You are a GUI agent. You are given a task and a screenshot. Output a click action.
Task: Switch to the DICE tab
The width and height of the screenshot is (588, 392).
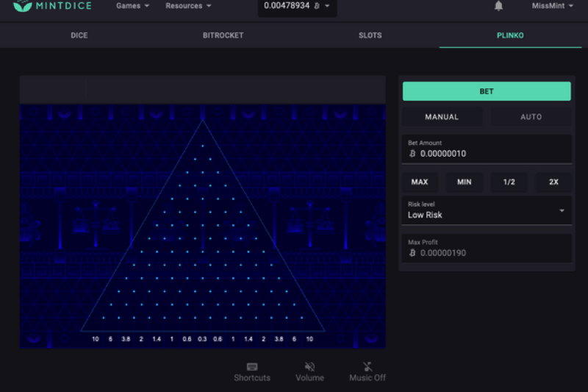tap(79, 35)
